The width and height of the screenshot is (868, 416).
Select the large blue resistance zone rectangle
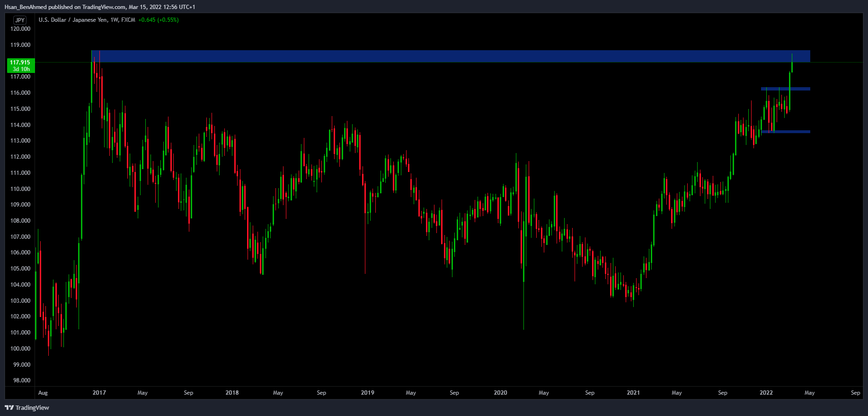point(451,56)
